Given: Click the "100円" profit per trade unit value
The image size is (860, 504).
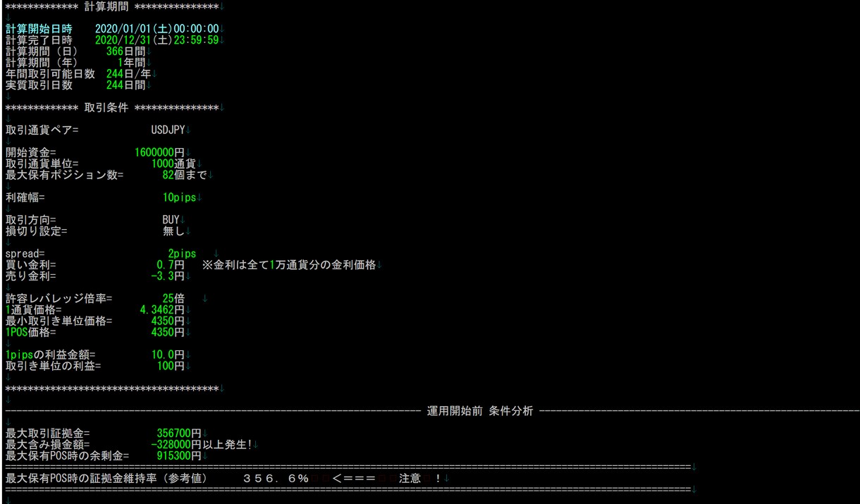Looking at the screenshot, I should [x=171, y=367].
